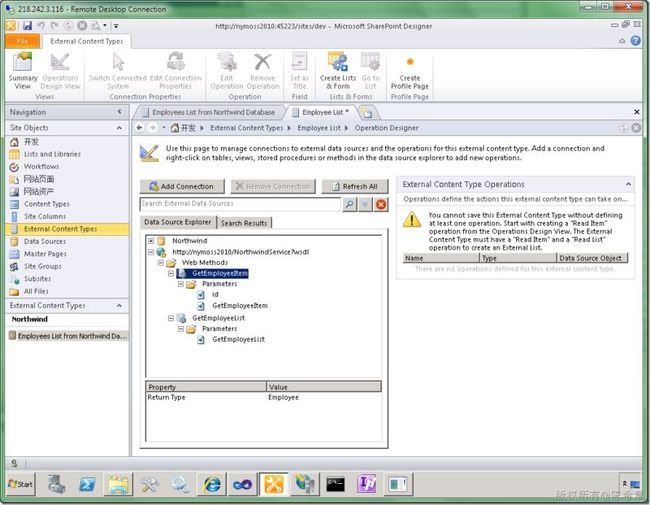Switch to Search Results tab
This screenshot has width=650, height=505.
244,223
